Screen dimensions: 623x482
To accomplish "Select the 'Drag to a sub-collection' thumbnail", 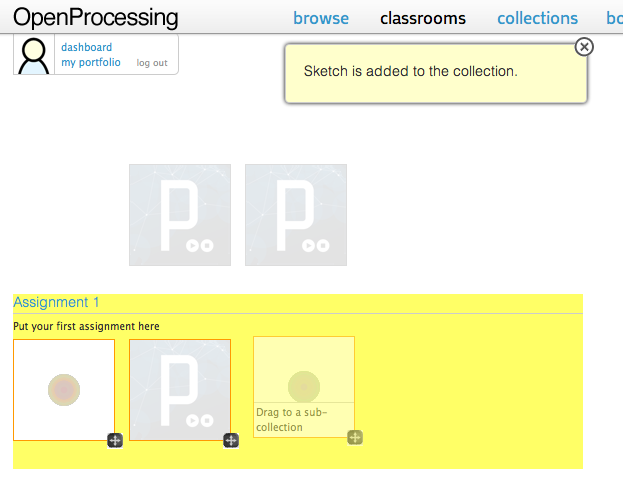I will 304,387.
